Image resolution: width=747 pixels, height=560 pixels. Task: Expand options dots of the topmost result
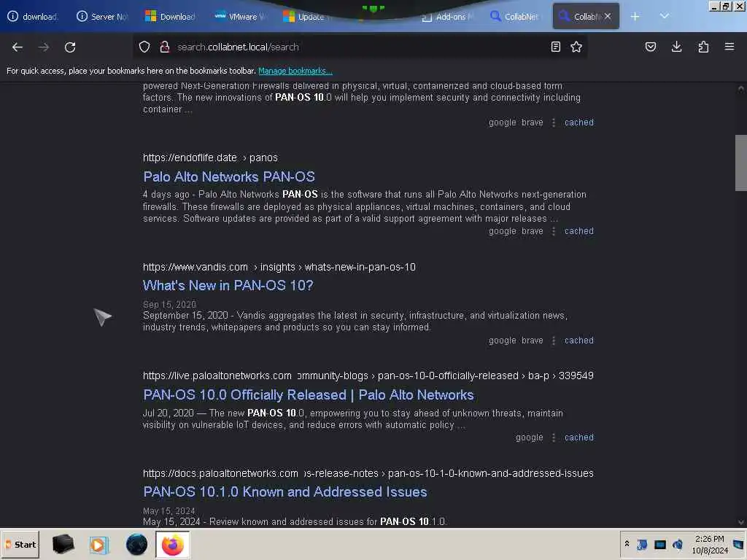point(554,122)
